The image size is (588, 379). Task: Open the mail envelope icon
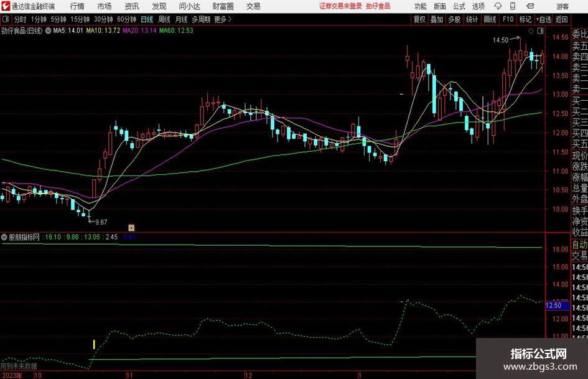(530, 6)
